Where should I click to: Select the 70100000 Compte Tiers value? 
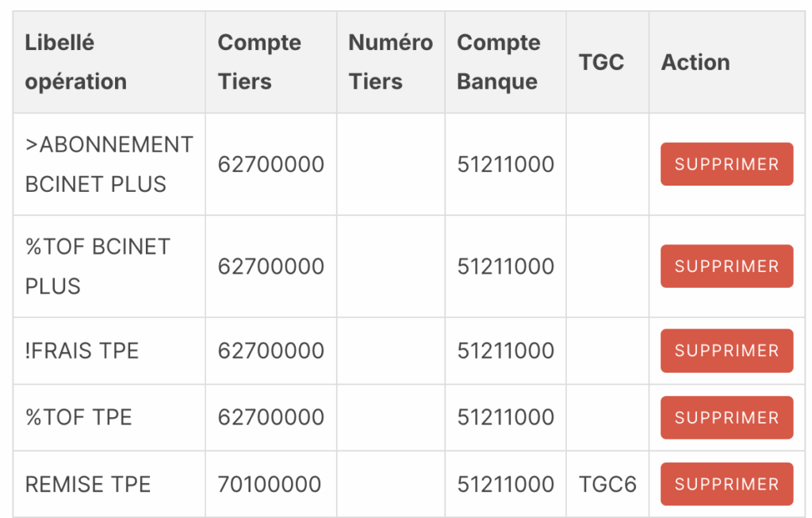[x=270, y=484]
